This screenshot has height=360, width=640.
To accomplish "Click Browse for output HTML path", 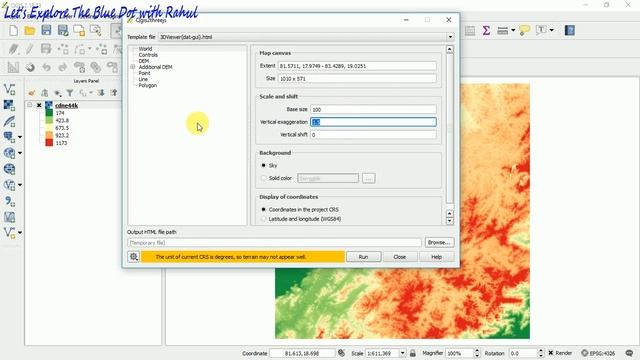I will 439,242.
